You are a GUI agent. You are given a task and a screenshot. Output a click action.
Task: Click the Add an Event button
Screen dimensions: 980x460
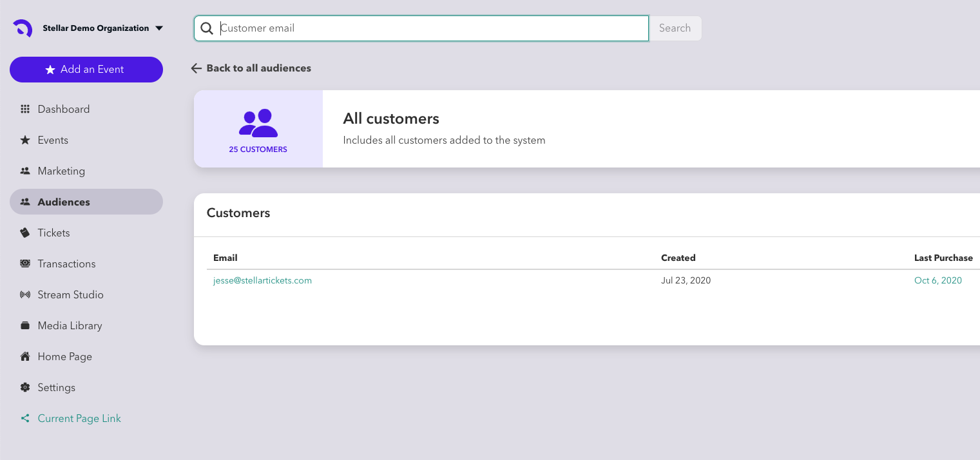(x=86, y=70)
